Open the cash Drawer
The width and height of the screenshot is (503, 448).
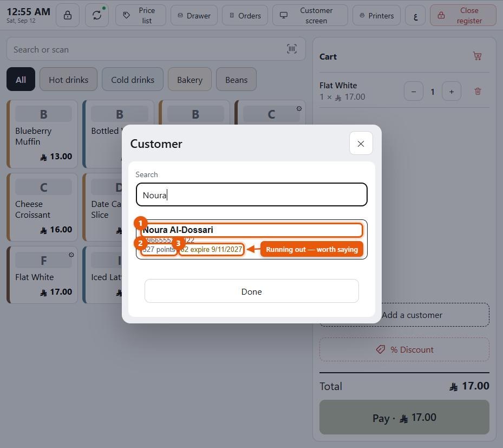(194, 15)
